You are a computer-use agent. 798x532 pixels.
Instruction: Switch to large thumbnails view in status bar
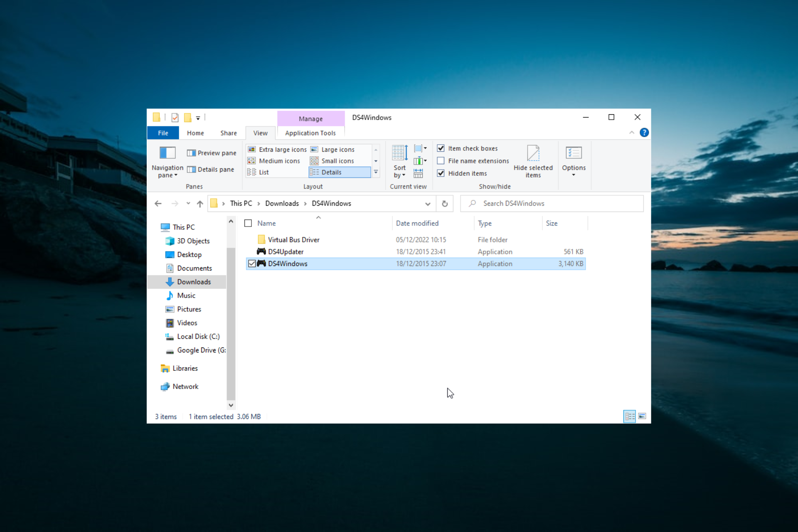tap(642, 416)
